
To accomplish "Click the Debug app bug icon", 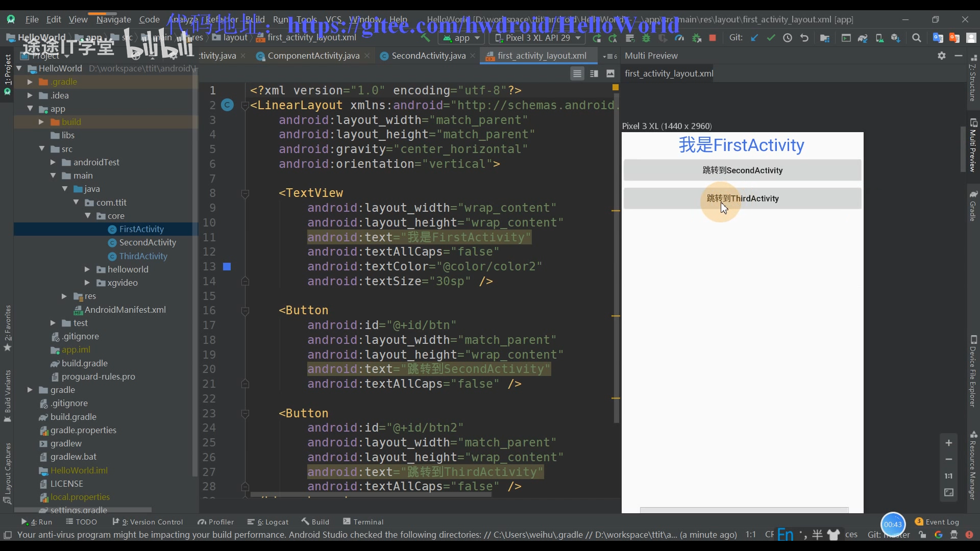I will (x=646, y=38).
